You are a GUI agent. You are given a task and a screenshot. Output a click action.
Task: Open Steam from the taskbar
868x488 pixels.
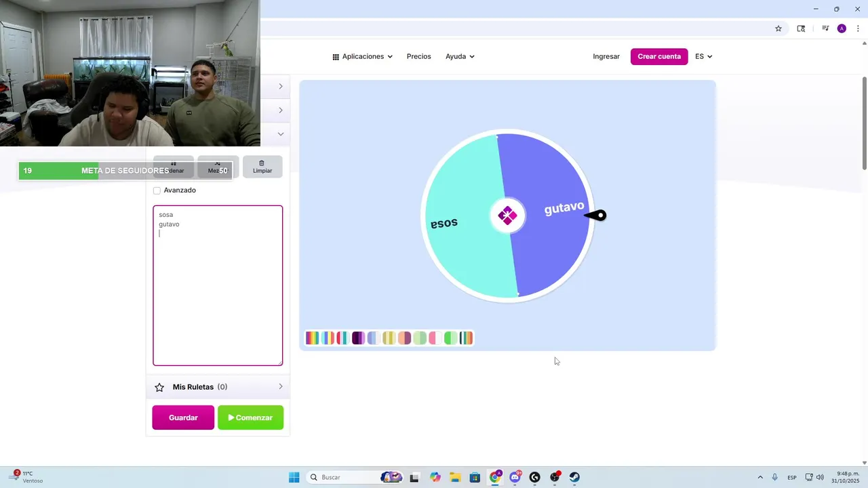[574, 477]
